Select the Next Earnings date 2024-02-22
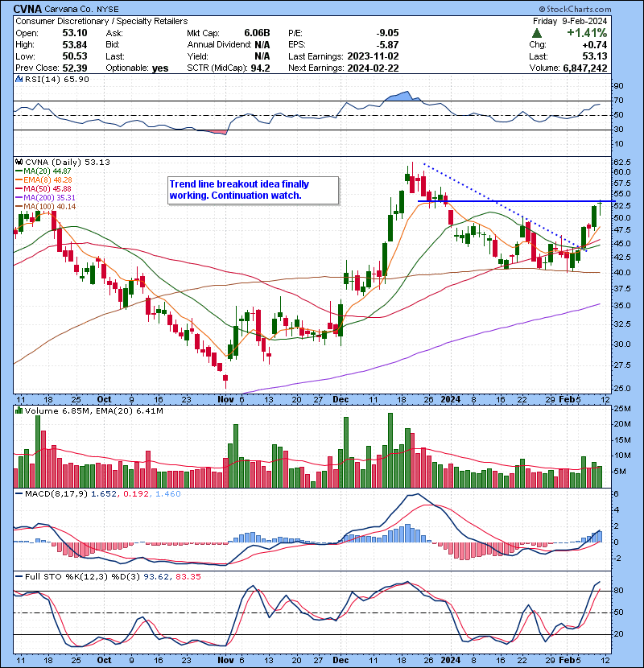This screenshot has width=644, height=668. [x=373, y=68]
